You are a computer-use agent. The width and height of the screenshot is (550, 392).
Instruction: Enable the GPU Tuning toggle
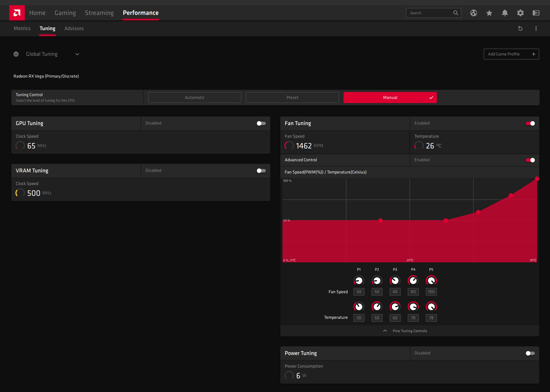[261, 123]
